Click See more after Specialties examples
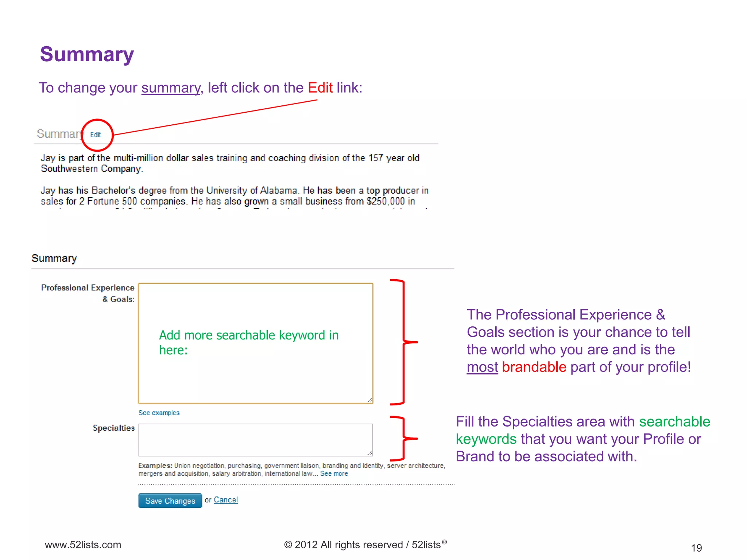This screenshot has width=747, height=560. click(x=334, y=474)
